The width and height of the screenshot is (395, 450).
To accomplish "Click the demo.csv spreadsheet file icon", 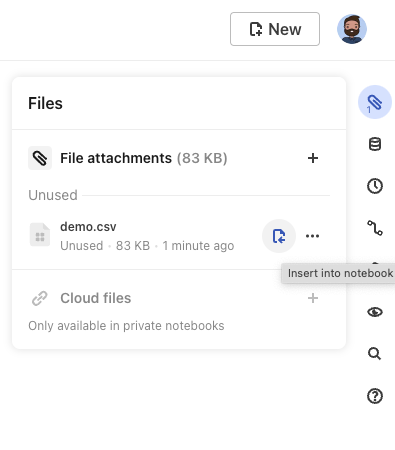I will click(x=40, y=235).
